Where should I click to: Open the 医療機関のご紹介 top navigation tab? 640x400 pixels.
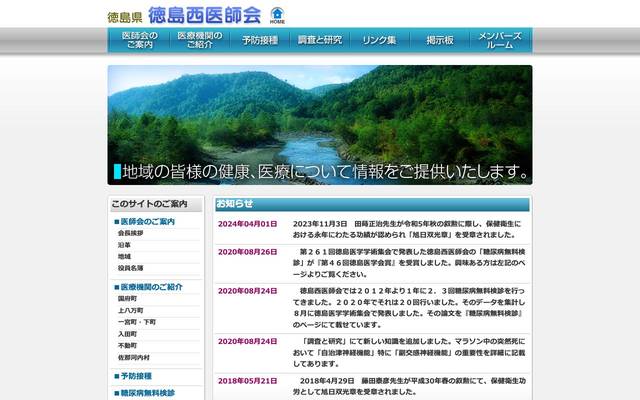pyautogui.click(x=200, y=40)
